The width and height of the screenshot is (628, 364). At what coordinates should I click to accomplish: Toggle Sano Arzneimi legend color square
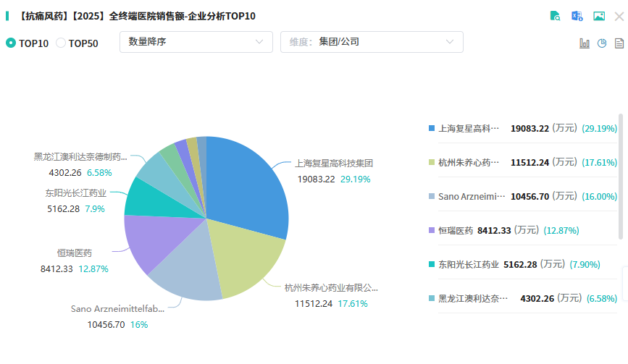click(x=432, y=196)
